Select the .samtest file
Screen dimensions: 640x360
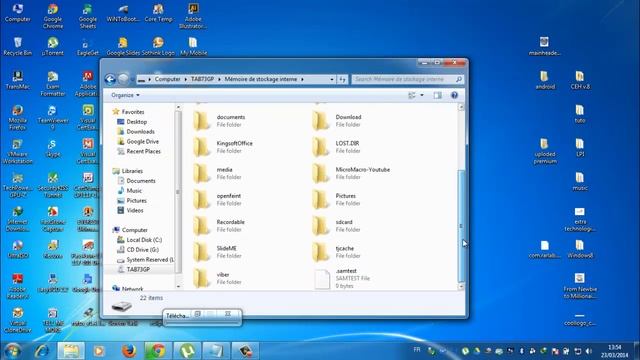coord(342,278)
